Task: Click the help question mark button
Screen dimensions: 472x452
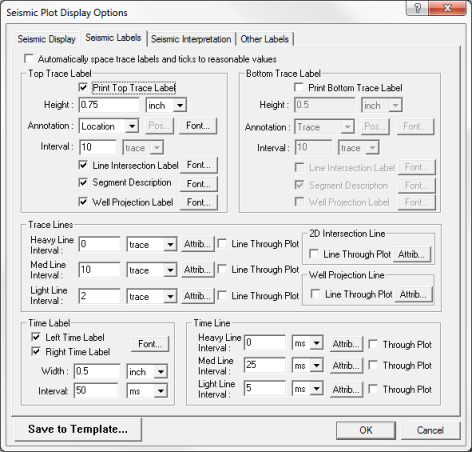Action: pyautogui.click(x=417, y=8)
